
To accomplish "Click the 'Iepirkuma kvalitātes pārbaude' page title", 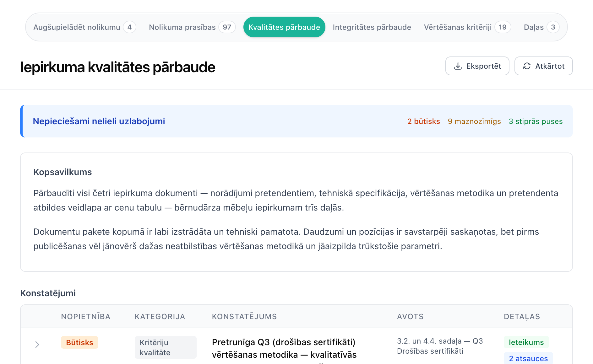I will point(118,67).
